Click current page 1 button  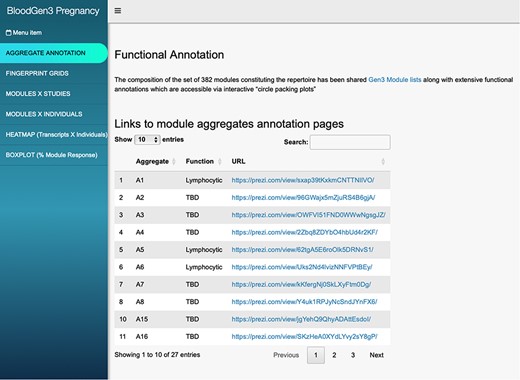click(316, 355)
